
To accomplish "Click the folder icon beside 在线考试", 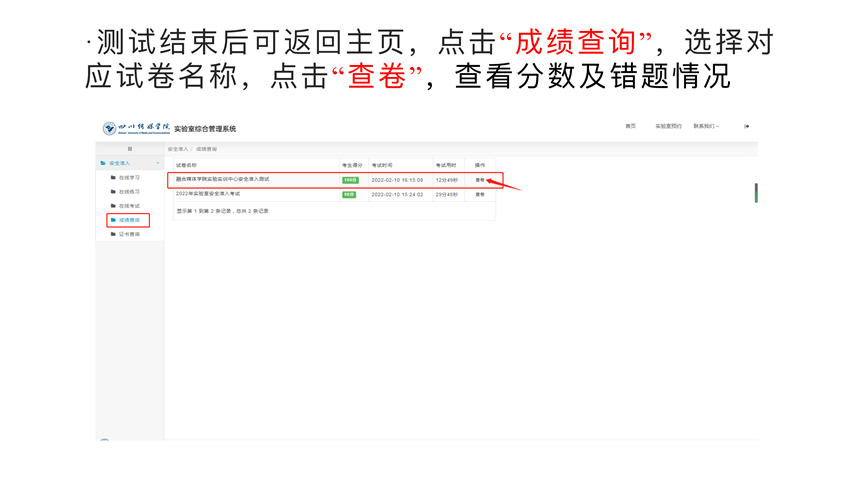I will 113,206.
